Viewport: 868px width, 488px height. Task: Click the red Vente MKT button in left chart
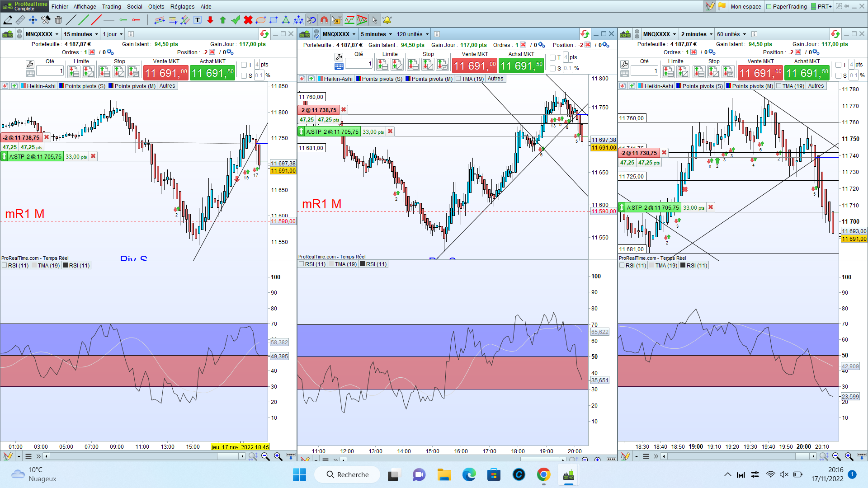[x=165, y=73]
